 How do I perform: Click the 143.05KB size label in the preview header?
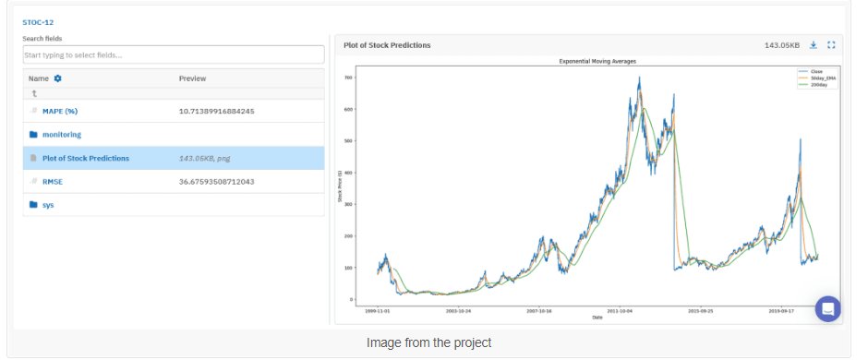[781, 45]
